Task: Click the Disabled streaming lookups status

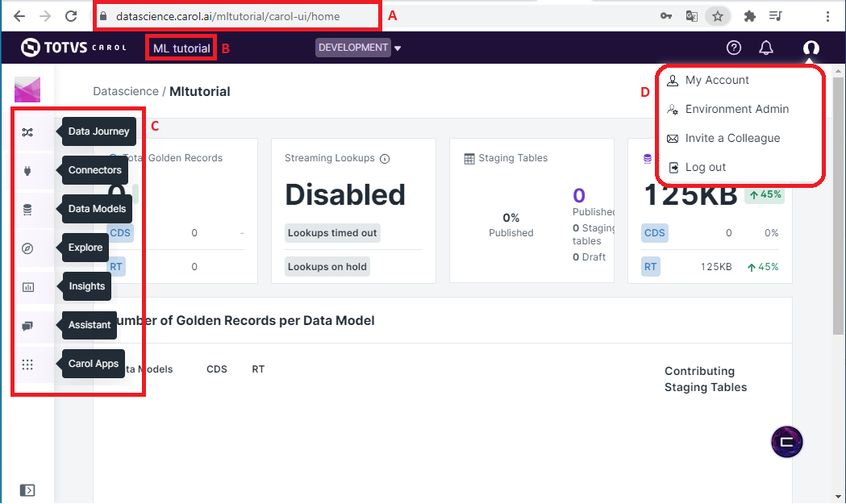Action: point(344,195)
